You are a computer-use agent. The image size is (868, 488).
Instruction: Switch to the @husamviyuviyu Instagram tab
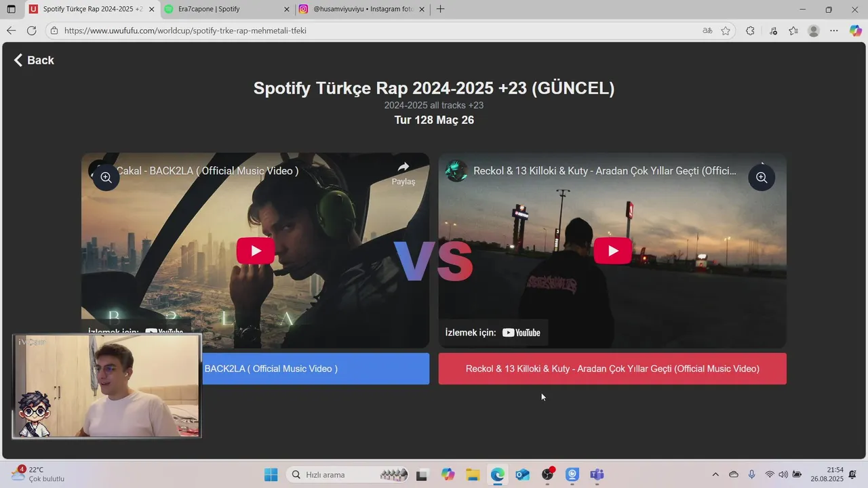pos(363,9)
